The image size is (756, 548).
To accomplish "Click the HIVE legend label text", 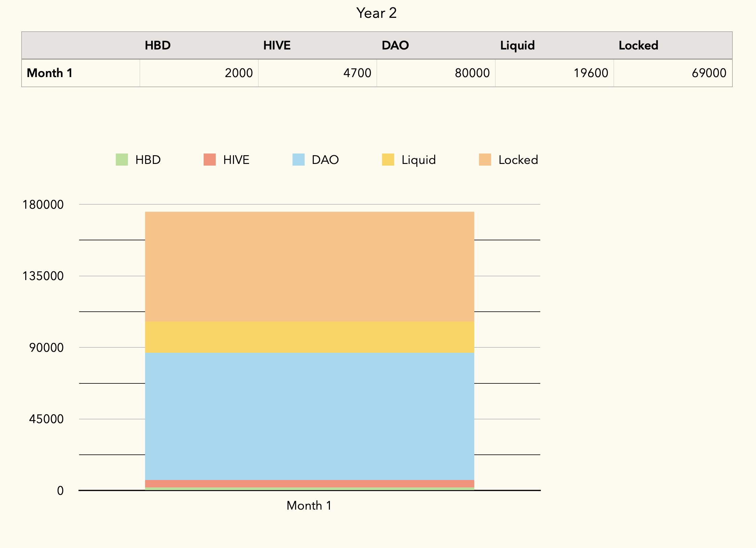I will [236, 160].
